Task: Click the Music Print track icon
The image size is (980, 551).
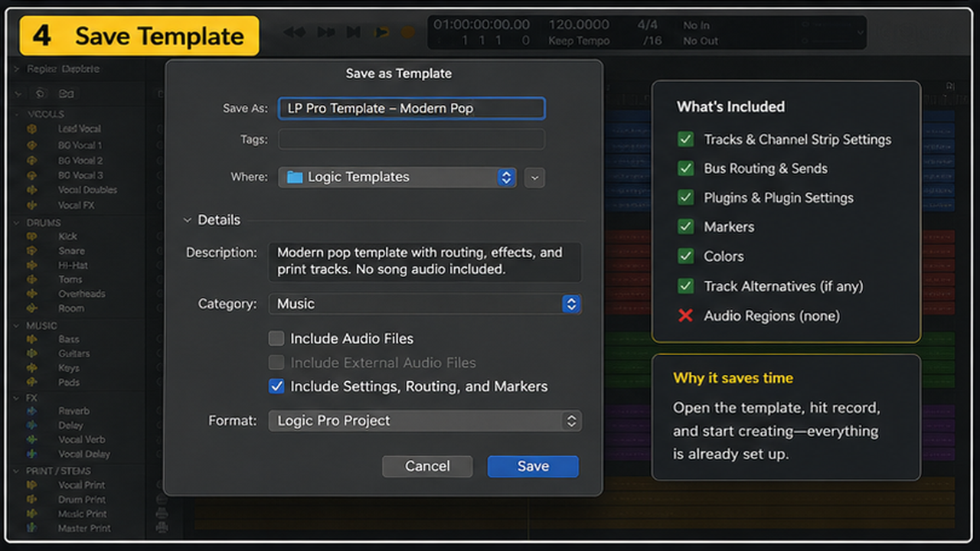Action: click(32, 514)
